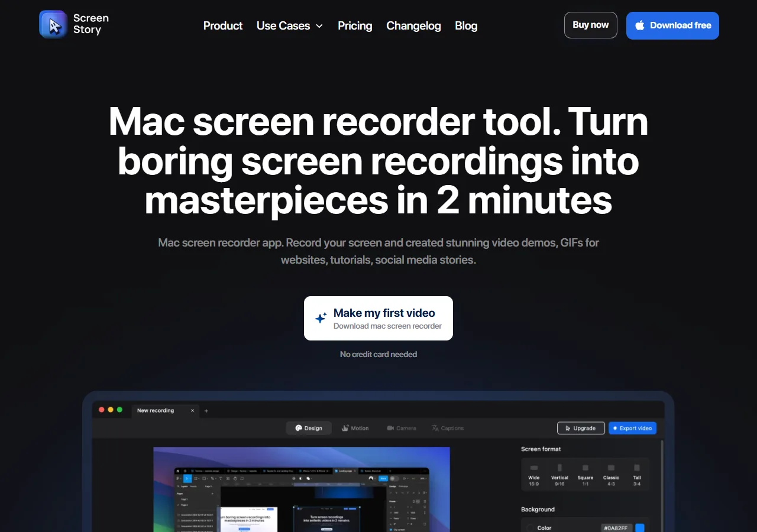The width and height of the screenshot is (757, 532).
Task: Add a new tab with the plus icon
Action: [206, 410]
